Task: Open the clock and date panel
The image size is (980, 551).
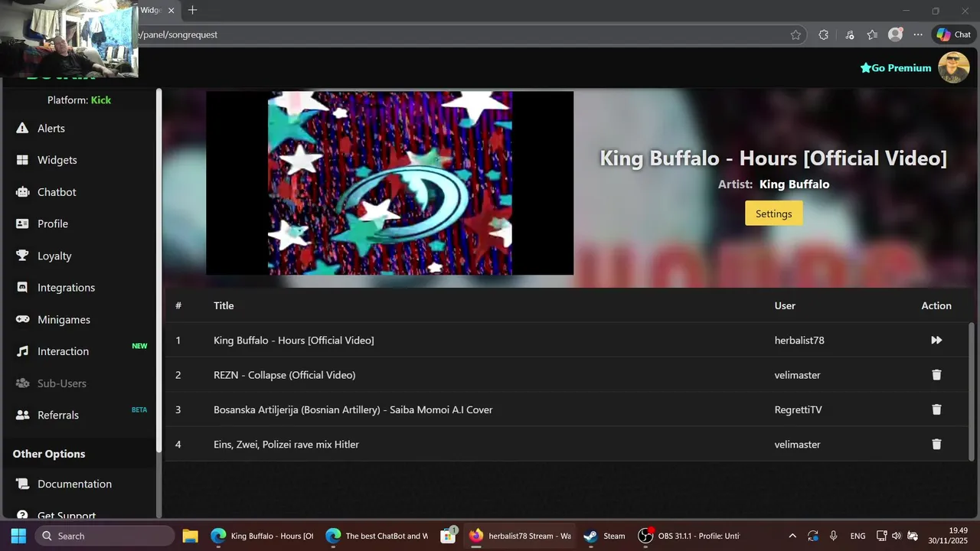Action: (948, 536)
